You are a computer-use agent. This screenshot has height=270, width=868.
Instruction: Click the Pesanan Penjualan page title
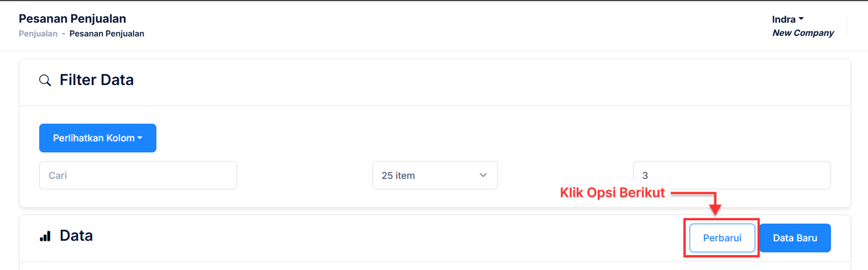pyautogui.click(x=72, y=18)
